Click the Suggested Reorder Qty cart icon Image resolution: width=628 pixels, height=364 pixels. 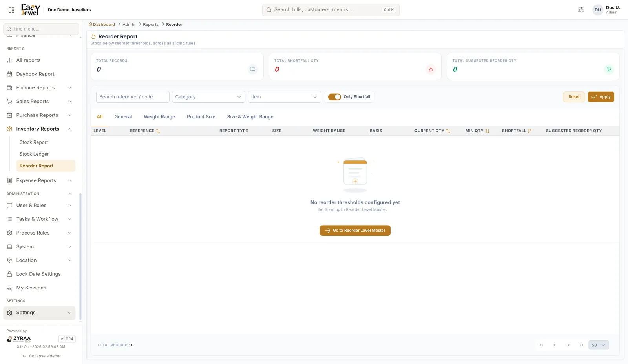tap(609, 69)
